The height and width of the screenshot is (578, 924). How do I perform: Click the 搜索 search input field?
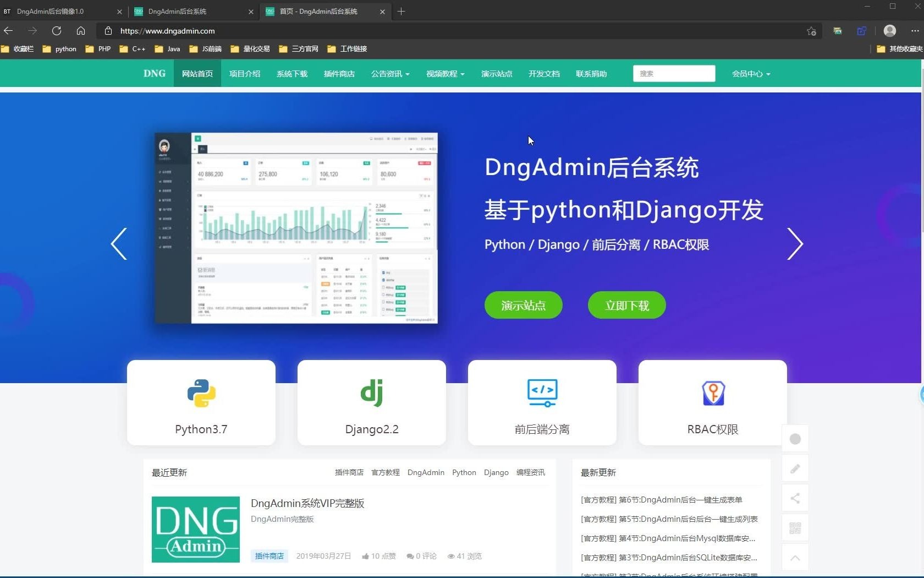pyautogui.click(x=674, y=74)
